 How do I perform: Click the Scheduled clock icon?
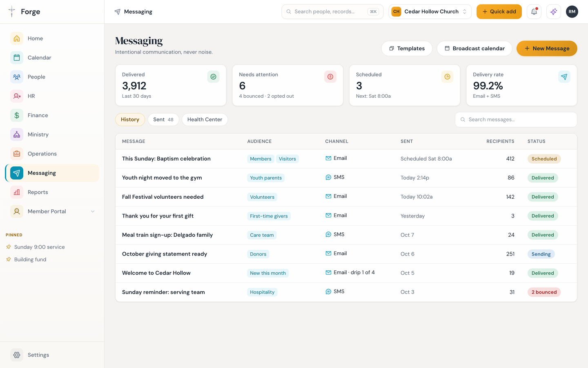pyautogui.click(x=448, y=77)
